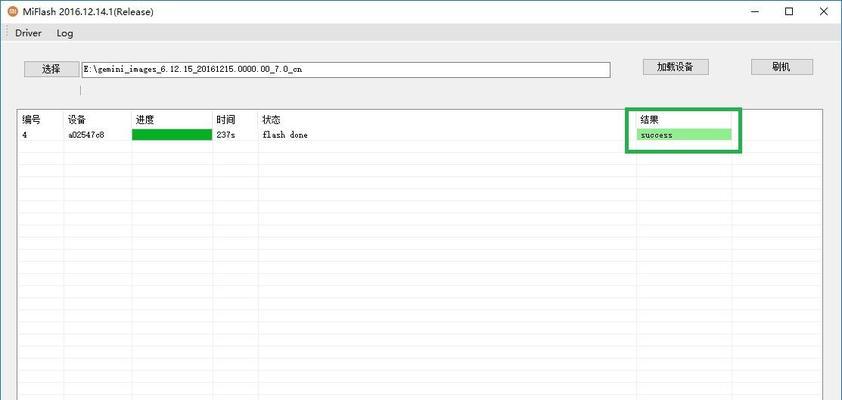Click row number 4 cell
The width and height of the screenshot is (842, 400).
(25, 135)
